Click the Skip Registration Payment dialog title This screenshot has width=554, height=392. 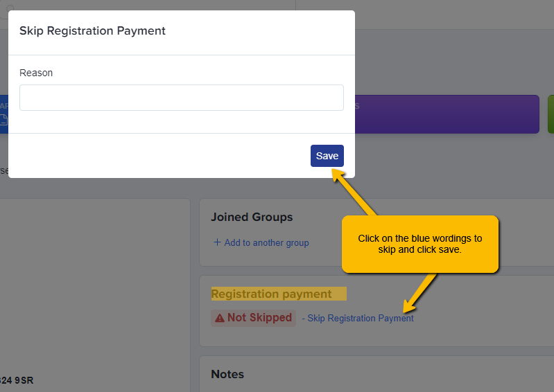[x=92, y=30]
